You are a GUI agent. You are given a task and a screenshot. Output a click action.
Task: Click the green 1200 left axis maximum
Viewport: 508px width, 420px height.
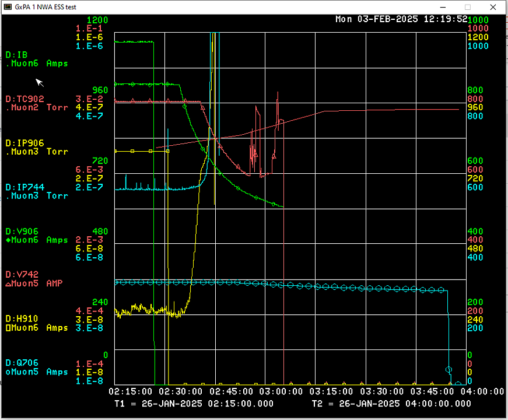pos(97,20)
